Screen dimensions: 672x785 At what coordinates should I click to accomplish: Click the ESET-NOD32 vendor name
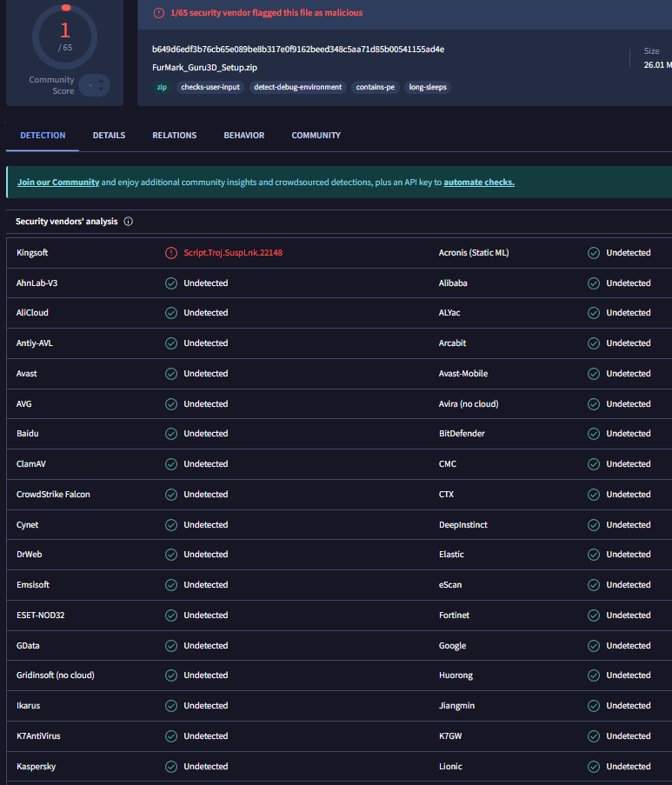pyautogui.click(x=41, y=615)
